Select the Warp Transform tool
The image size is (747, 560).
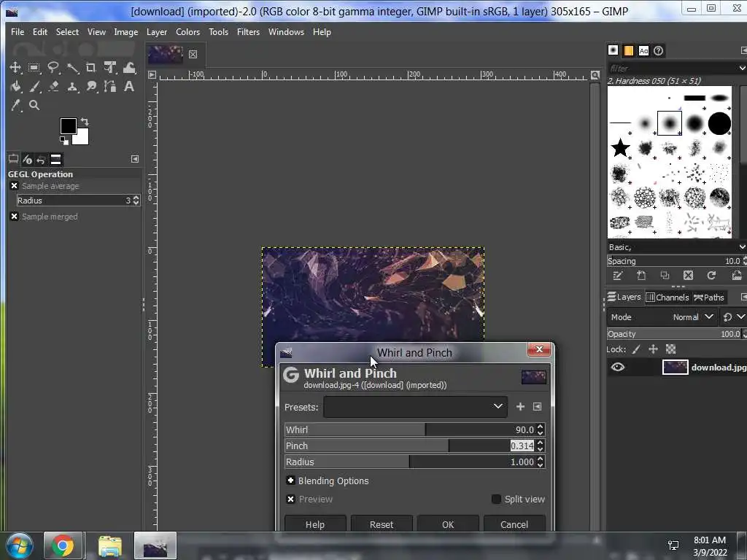pos(129,68)
